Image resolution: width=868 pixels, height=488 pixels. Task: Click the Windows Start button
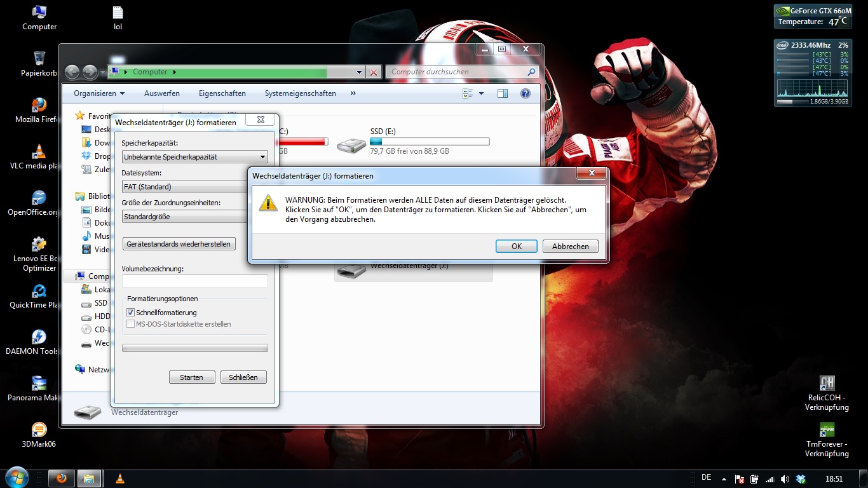pyautogui.click(x=16, y=478)
